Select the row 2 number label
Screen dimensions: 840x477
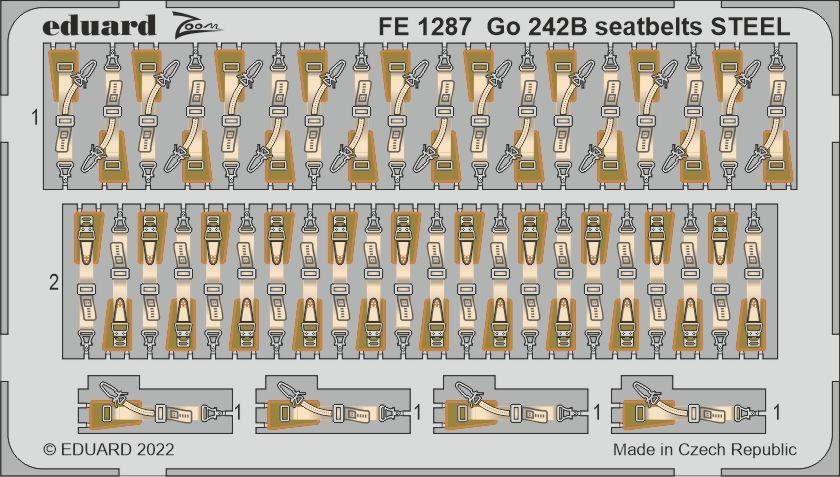click(x=54, y=283)
